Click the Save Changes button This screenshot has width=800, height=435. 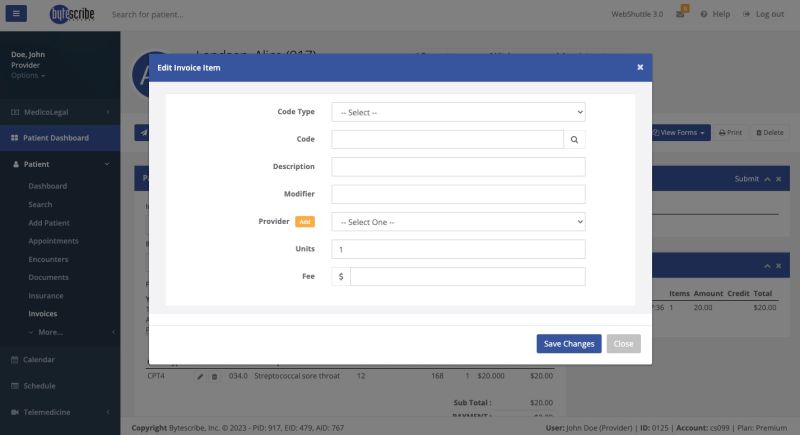tap(568, 344)
